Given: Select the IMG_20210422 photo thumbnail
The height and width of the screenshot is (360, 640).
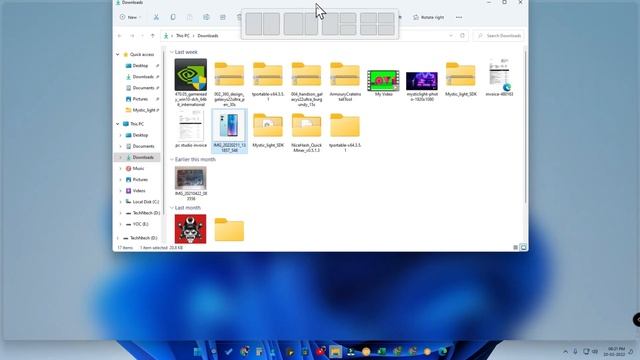Looking at the screenshot, I should [x=191, y=183].
